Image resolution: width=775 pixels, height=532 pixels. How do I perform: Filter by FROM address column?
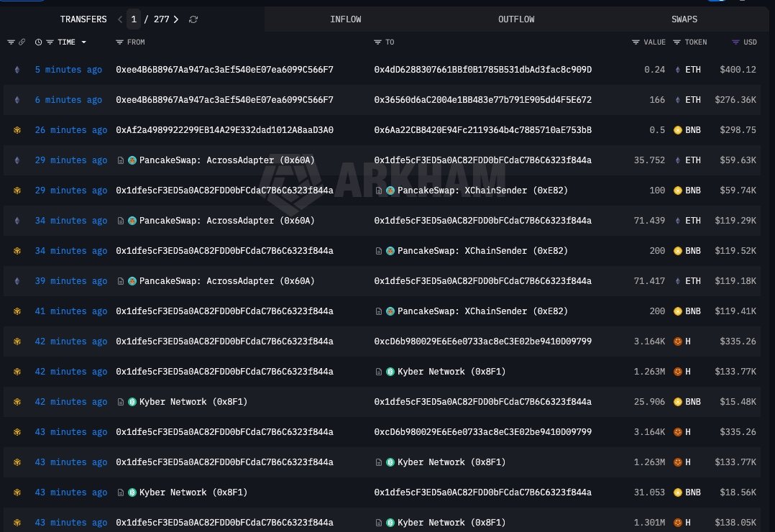pyautogui.click(x=119, y=42)
